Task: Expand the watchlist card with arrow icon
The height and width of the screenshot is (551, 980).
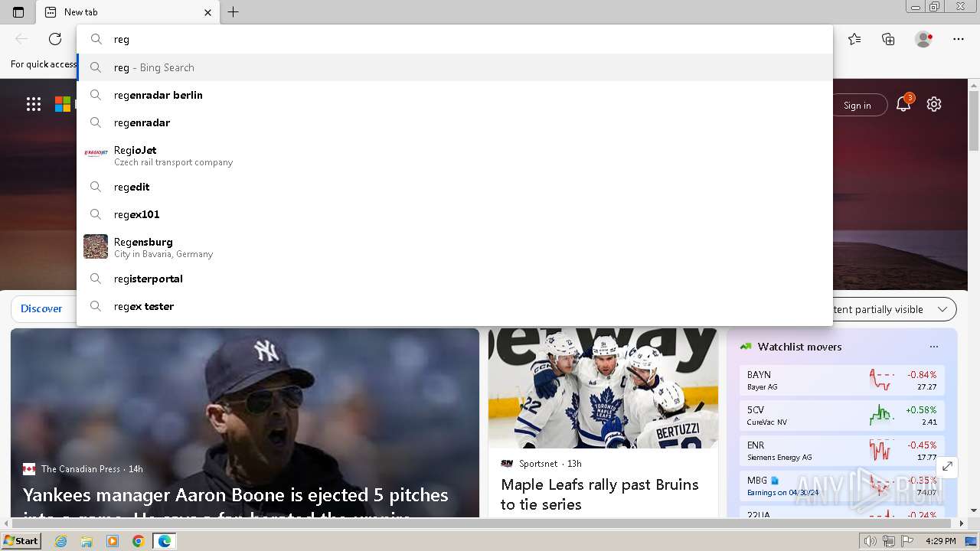Action: pos(947,466)
